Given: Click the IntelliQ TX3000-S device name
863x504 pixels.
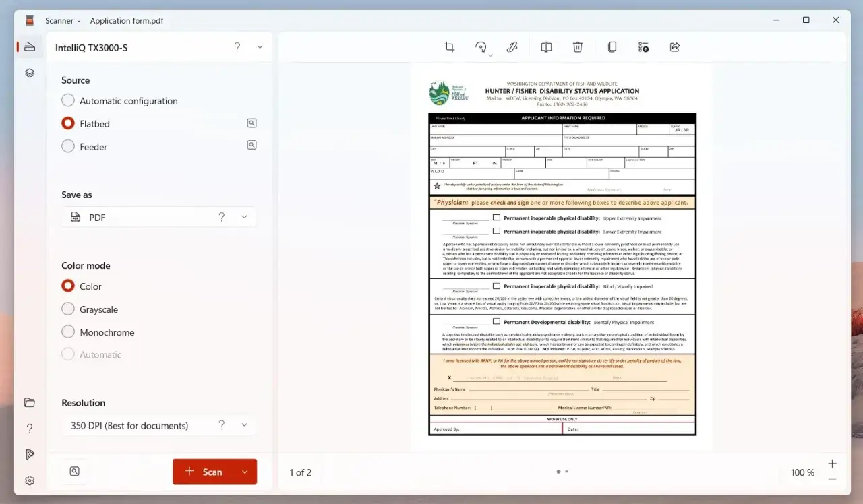Looking at the screenshot, I should coord(92,48).
